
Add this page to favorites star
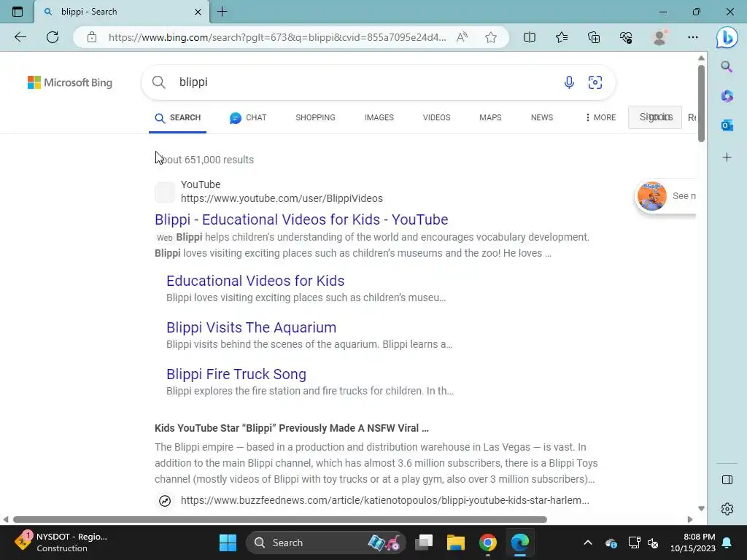[x=491, y=37]
